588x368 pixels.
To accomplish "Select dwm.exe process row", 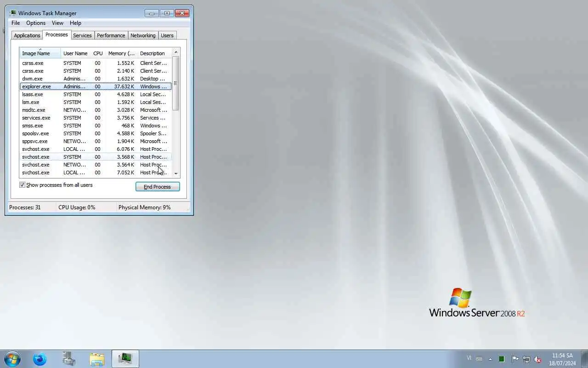I will [96, 79].
